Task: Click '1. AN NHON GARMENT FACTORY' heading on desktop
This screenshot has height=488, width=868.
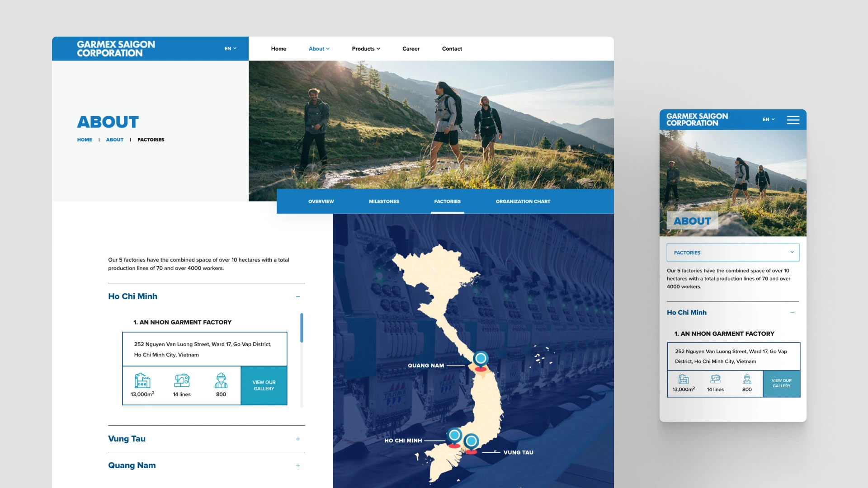Action: (182, 322)
